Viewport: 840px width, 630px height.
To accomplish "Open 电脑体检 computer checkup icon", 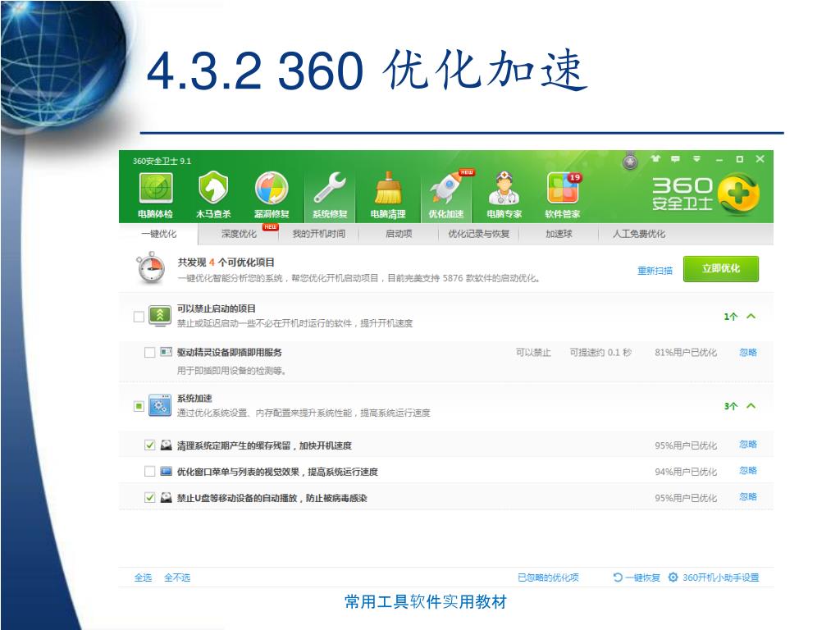I will pos(155,195).
